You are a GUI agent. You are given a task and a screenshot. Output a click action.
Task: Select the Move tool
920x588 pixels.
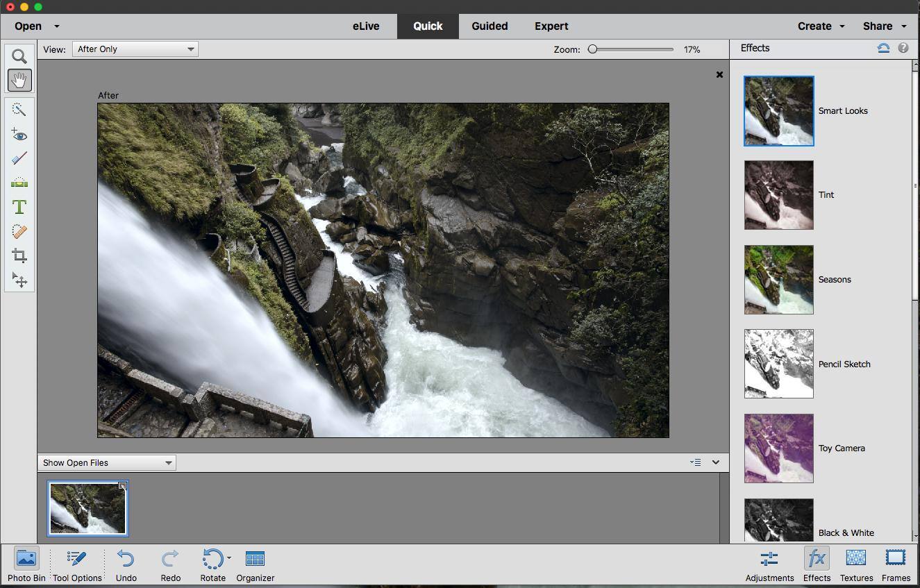[19, 280]
